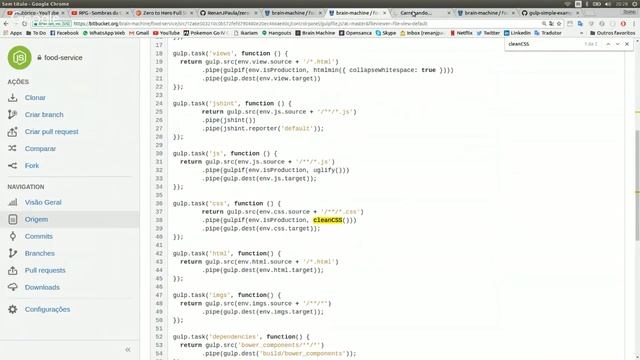This screenshot has width=640, height=360.
Task: Switch to the gulp-simple-example tab
Action: [x=549, y=13]
